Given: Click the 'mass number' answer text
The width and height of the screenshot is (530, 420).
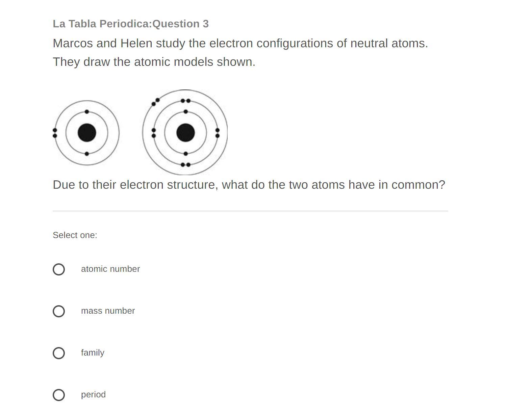Looking at the screenshot, I should tap(108, 311).
